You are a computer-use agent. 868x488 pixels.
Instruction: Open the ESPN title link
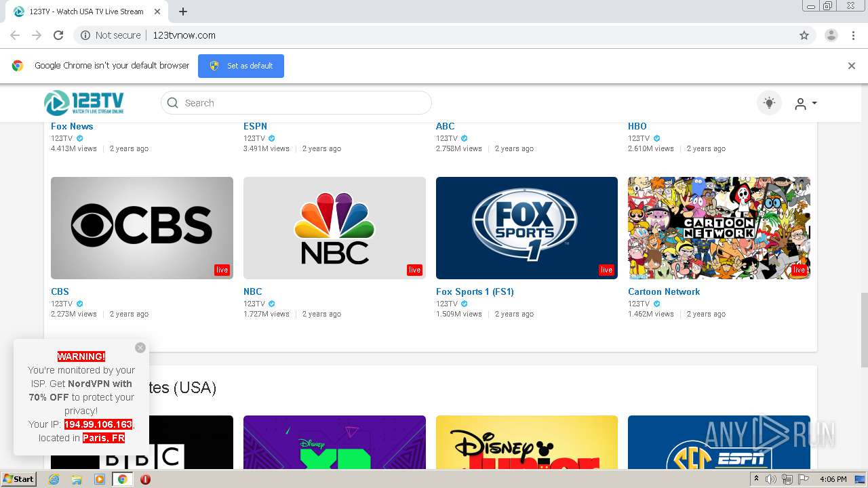click(255, 126)
